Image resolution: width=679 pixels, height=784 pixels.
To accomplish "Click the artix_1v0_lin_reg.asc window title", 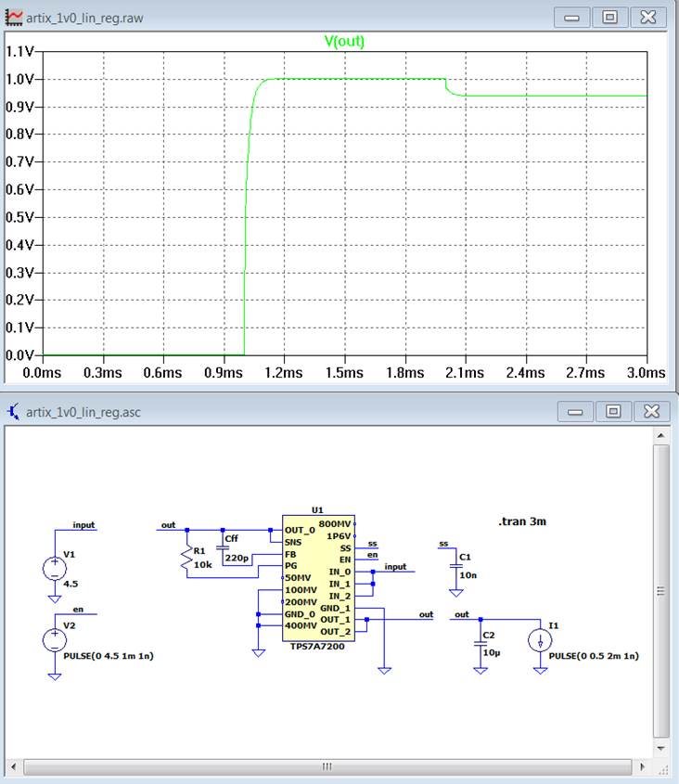I will point(83,412).
